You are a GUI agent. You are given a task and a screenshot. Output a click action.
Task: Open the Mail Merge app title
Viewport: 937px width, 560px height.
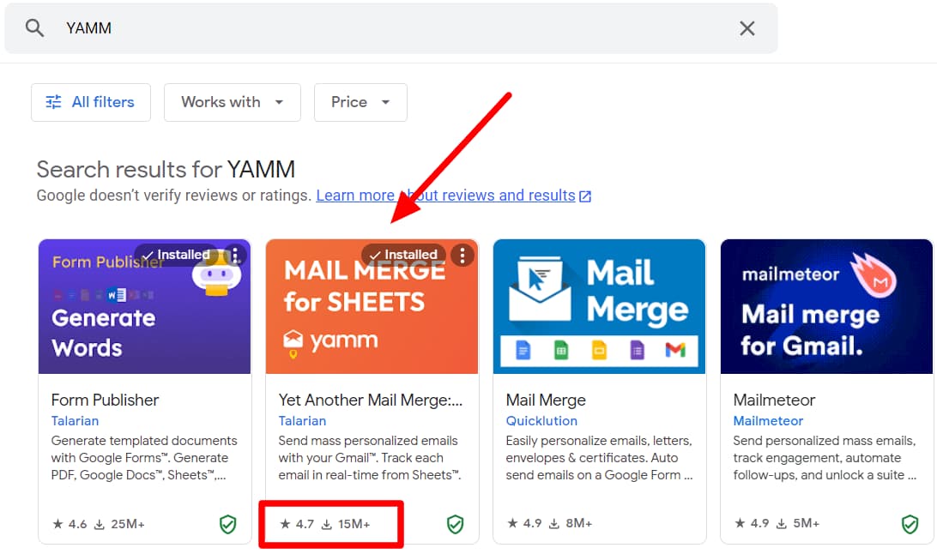click(546, 400)
